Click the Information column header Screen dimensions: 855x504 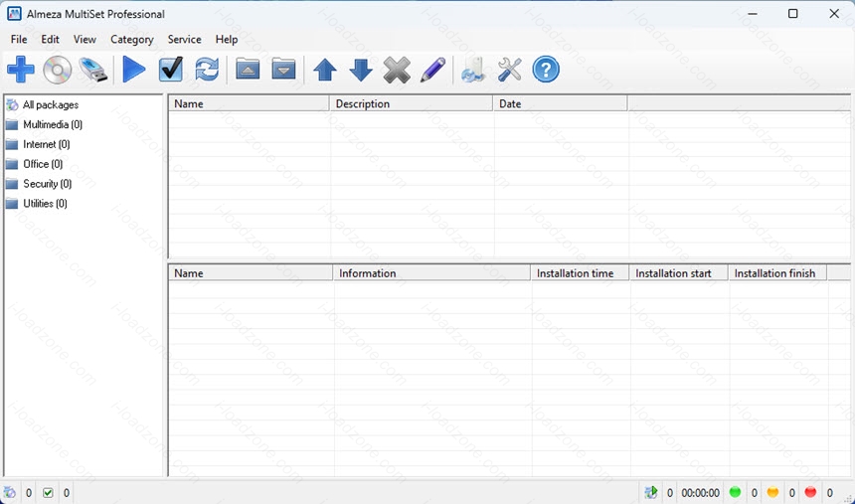pos(431,273)
